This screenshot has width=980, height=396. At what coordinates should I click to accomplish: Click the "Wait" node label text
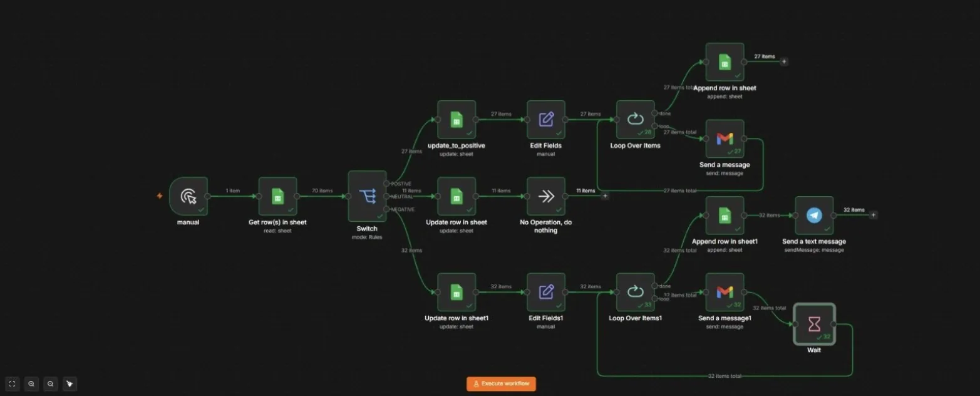click(814, 350)
